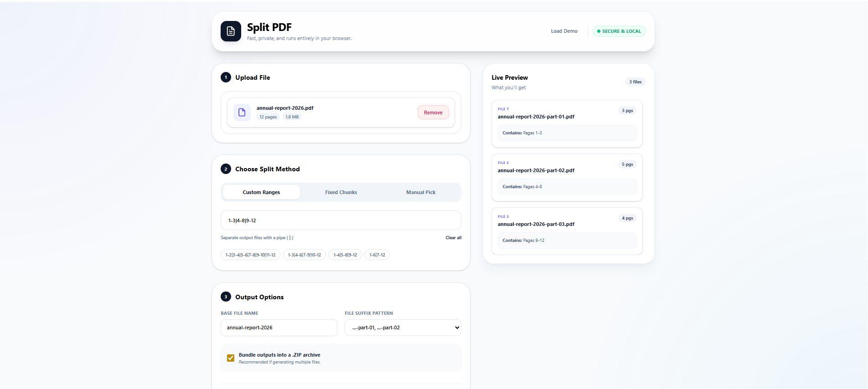Click the step 1 number badge
Viewport: 868px width, 389px height.
point(226,77)
